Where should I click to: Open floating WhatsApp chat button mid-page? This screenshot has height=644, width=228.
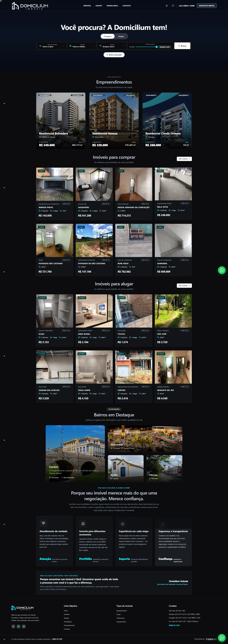click(x=222, y=270)
